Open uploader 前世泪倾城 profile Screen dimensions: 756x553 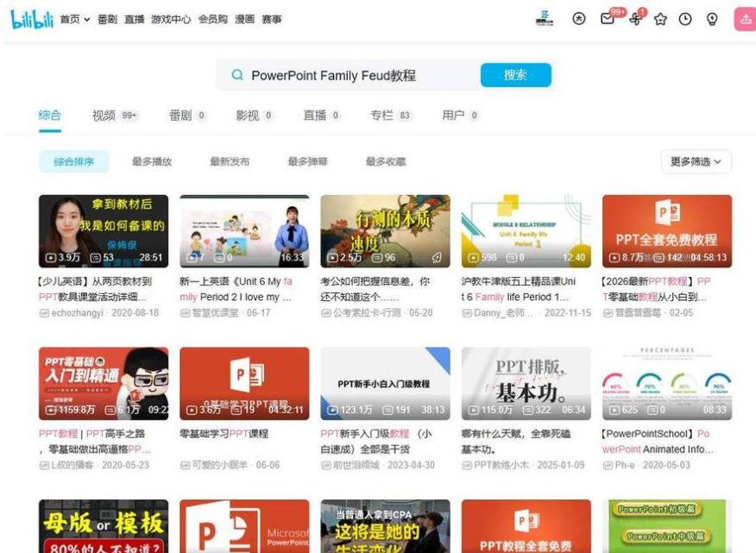(x=356, y=465)
